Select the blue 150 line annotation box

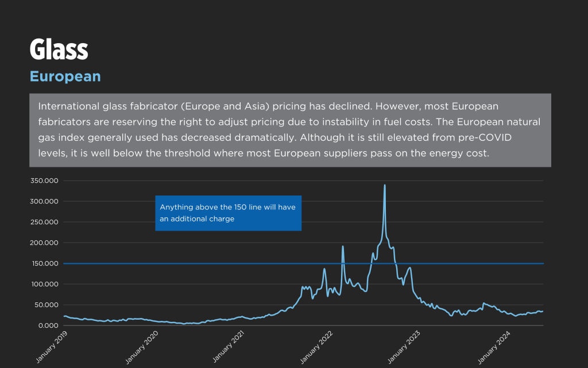tap(228, 213)
